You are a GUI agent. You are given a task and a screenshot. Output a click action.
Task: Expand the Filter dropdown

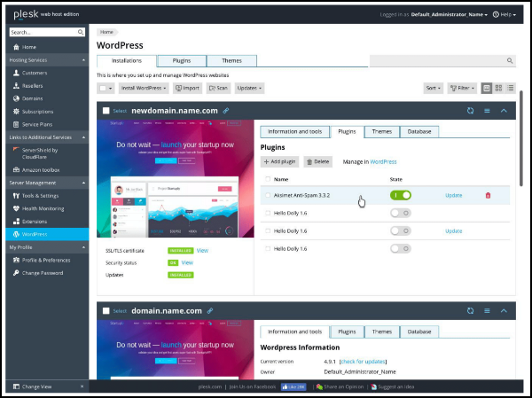(462, 89)
